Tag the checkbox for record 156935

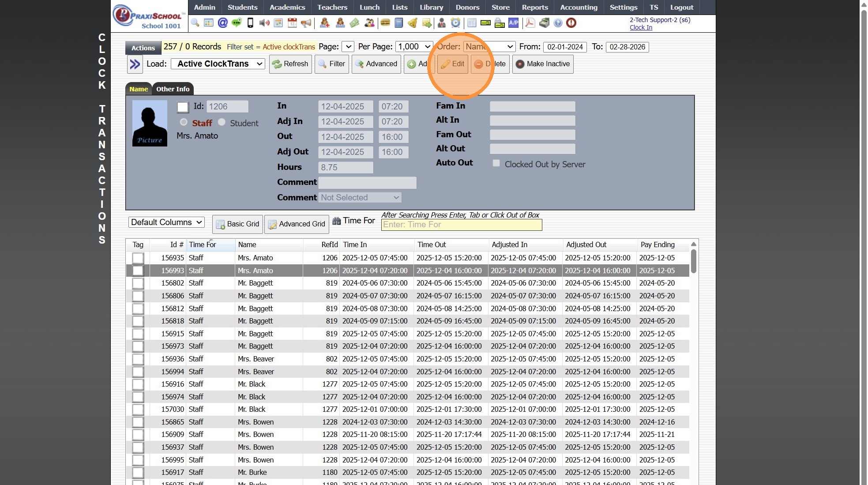coord(138,258)
